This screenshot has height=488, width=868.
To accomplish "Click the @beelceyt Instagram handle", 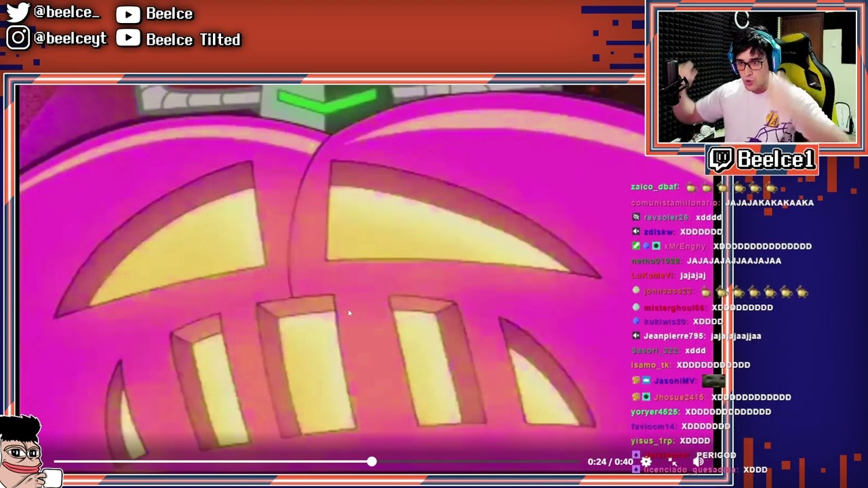I will [x=71, y=38].
